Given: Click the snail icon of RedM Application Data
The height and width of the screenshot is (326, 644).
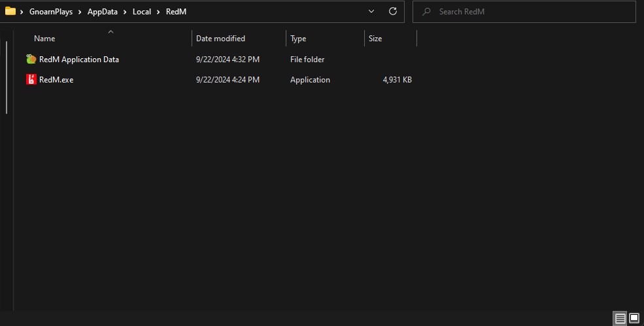Looking at the screenshot, I should [31, 59].
